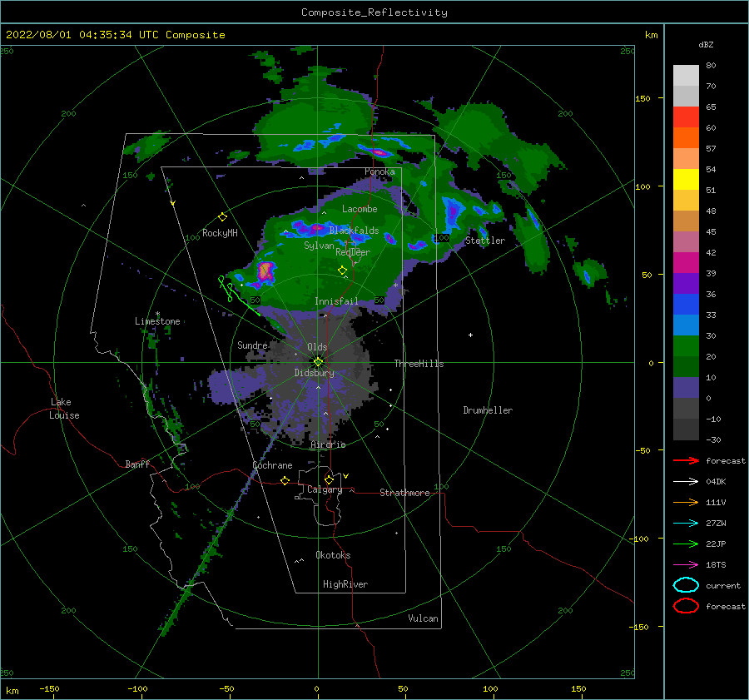The width and height of the screenshot is (749, 700).
Task: Click the Sundre town label
Action: [252, 345]
